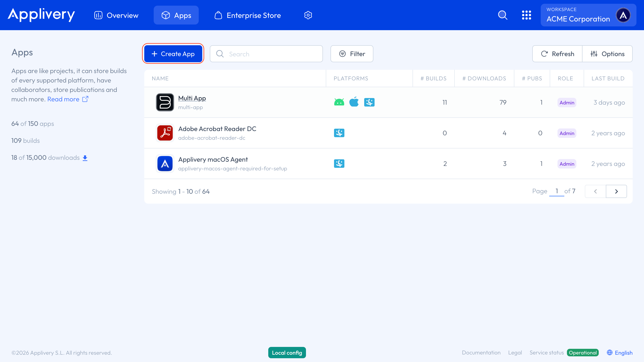644x362 pixels.
Task: Open the apps grid launcher icon
Action: pos(527,15)
